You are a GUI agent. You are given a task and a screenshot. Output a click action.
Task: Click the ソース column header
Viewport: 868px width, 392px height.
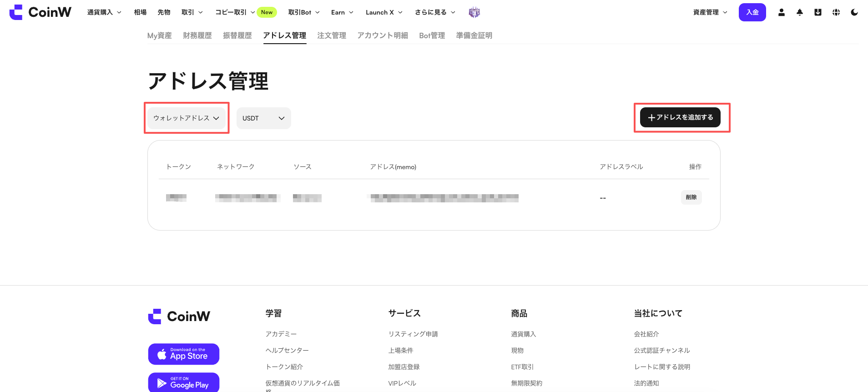click(x=303, y=167)
